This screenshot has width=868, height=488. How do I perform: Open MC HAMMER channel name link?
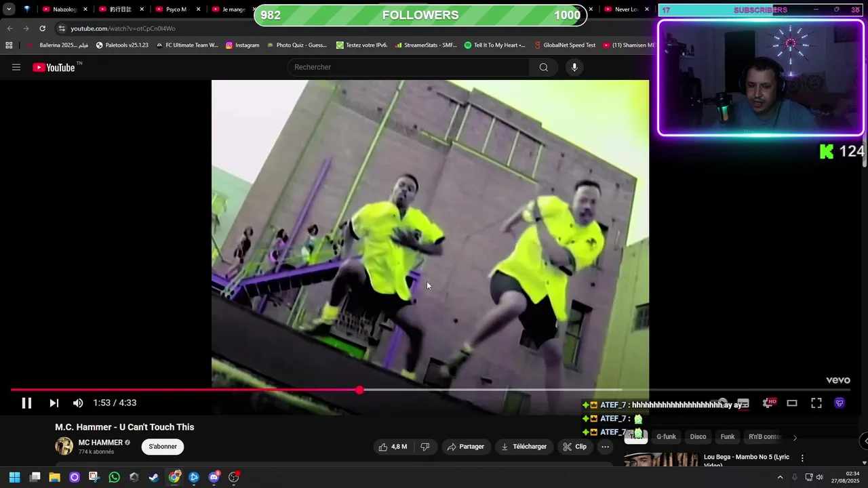100,443
